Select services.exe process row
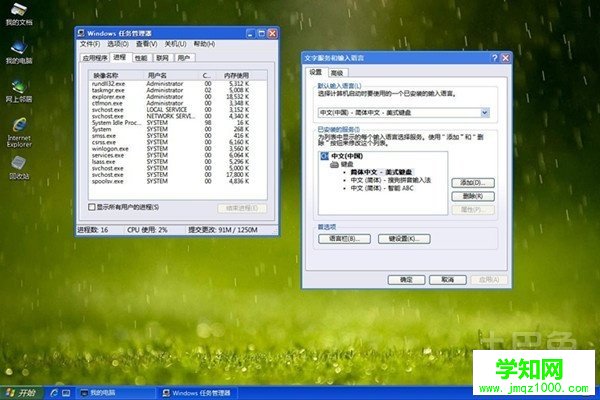Image resolution: width=600 pixels, height=400 pixels. 170,155
